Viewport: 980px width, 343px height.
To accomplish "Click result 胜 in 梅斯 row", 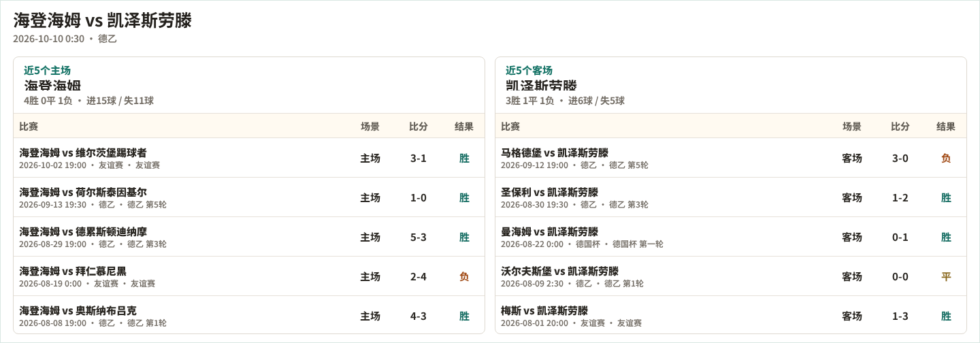I will (x=946, y=316).
